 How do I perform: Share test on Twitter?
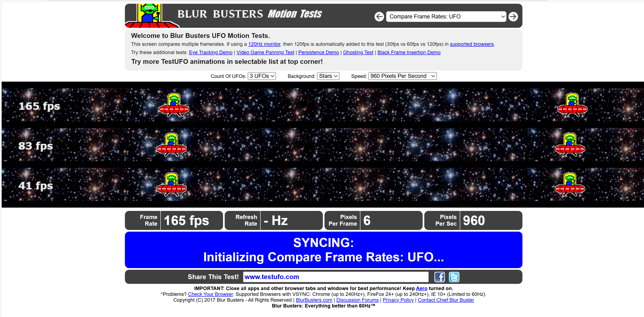(x=454, y=277)
